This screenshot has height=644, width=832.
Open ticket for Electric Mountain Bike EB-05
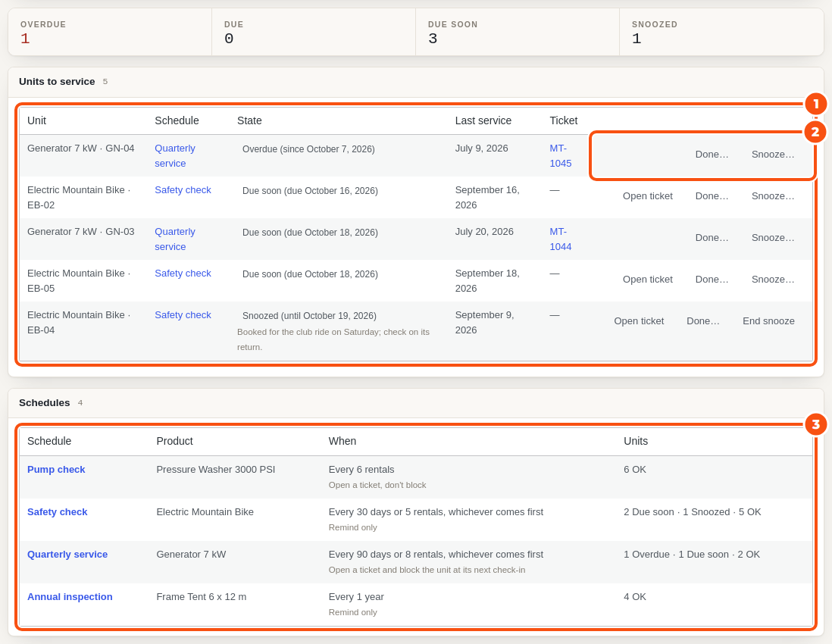click(x=647, y=280)
